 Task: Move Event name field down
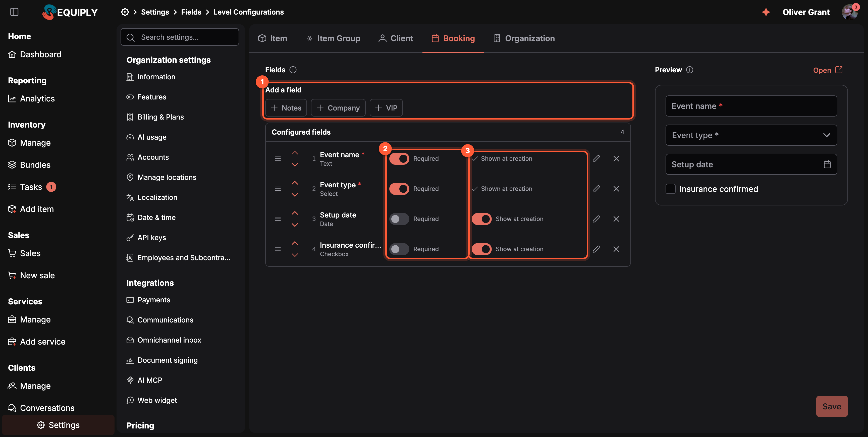[x=295, y=165]
